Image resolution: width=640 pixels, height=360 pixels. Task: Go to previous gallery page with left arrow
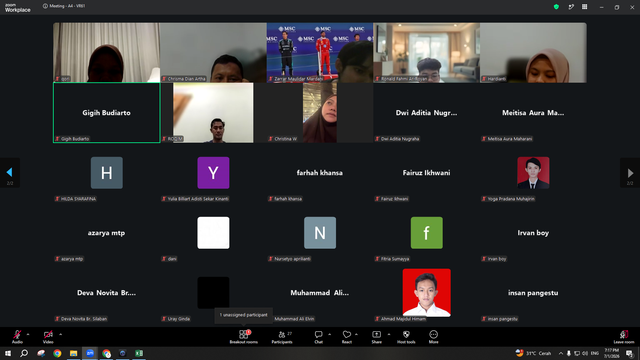10,173
